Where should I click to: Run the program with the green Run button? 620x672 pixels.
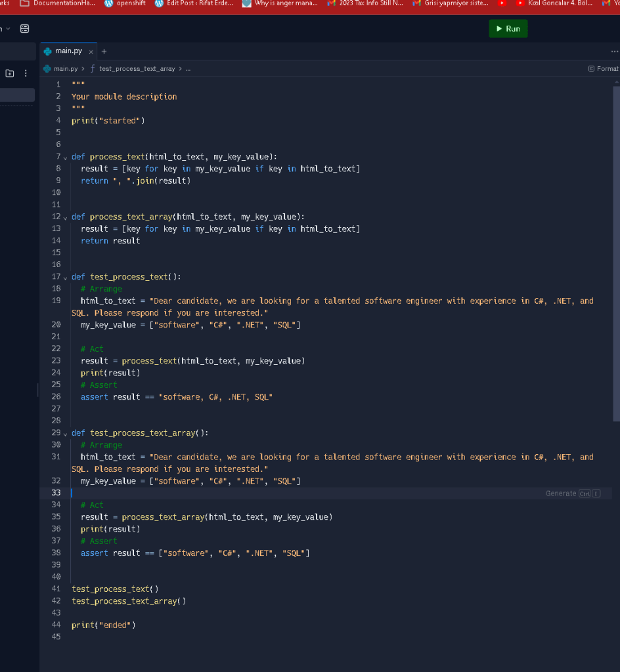tap(508, 29)
